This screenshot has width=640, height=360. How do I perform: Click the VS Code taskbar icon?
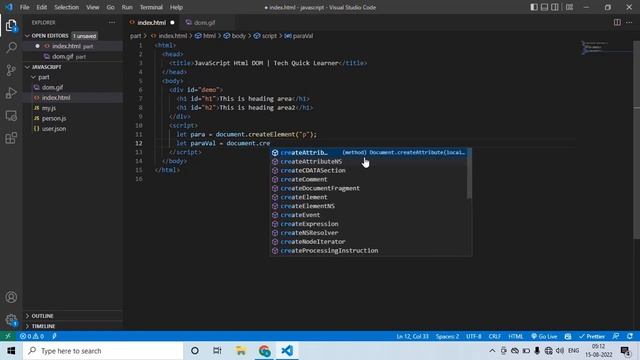287,351
